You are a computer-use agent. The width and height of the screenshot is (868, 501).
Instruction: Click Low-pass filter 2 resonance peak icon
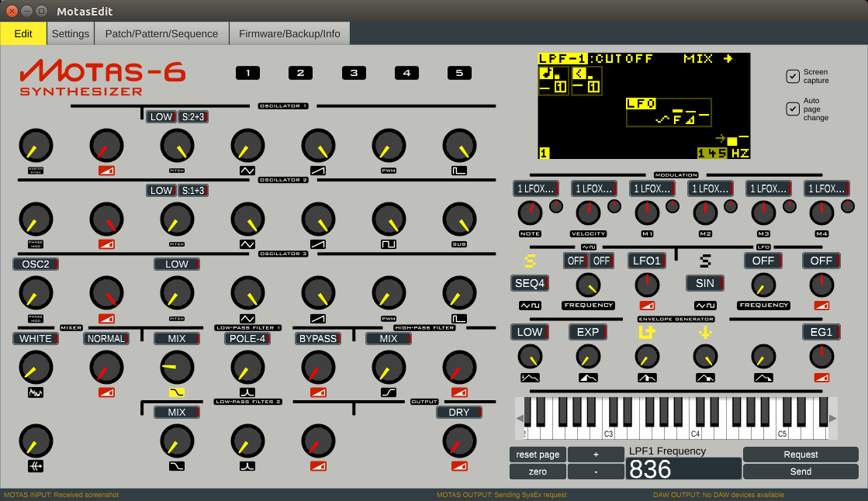pos(247,466)
